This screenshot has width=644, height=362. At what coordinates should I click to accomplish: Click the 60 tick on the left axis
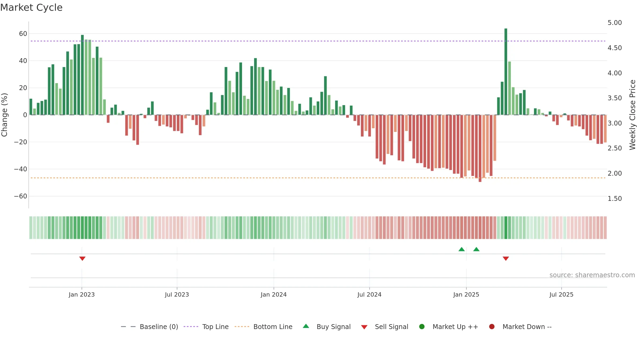(x=23, y=34)
